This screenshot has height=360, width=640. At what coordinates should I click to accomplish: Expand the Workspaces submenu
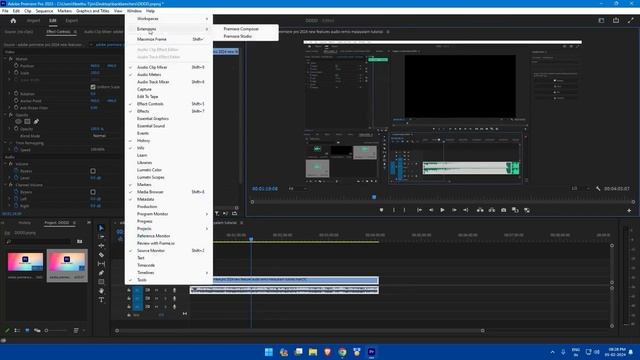coord(169,19)
